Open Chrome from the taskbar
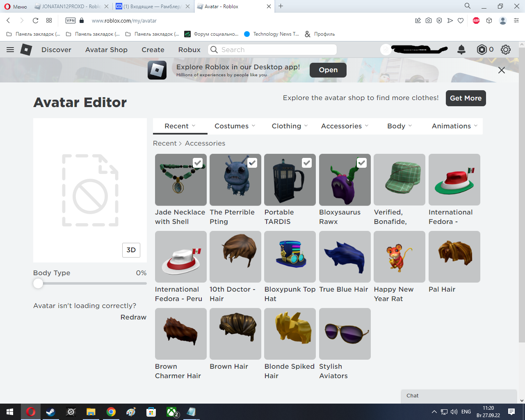The height and width of the screenshot is (420, 525). 111,412
